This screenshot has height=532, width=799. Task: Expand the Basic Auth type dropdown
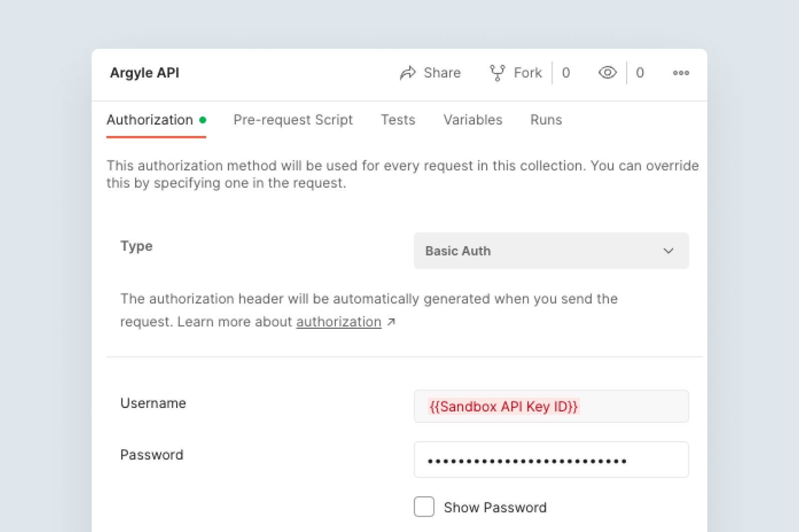(x=550, y=251)
